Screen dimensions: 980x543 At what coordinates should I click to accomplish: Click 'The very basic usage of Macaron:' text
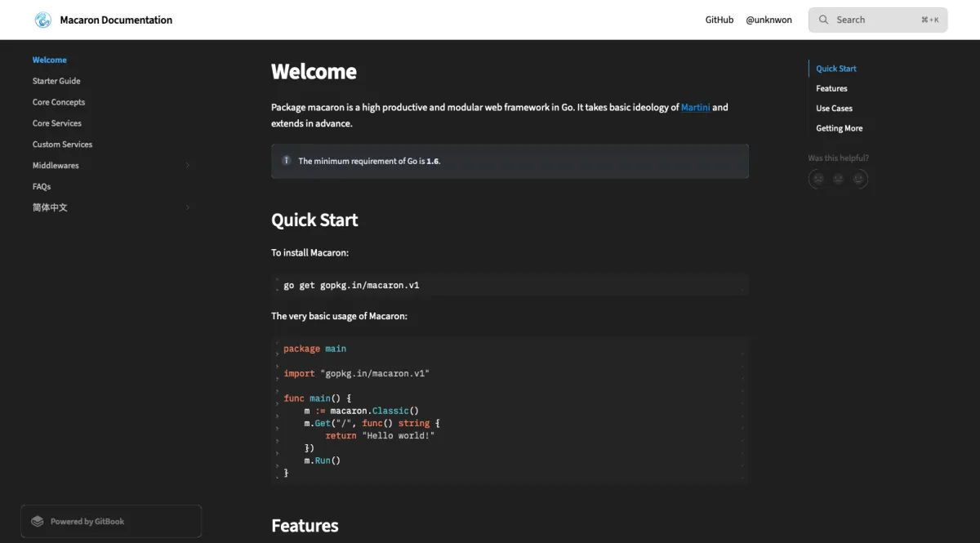(x=339, y=316)
